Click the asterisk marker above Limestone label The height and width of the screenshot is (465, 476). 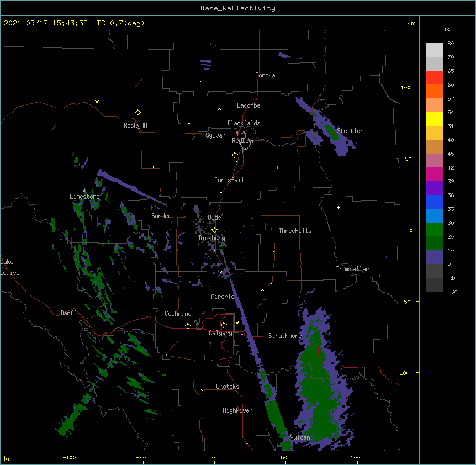[84, 191]
